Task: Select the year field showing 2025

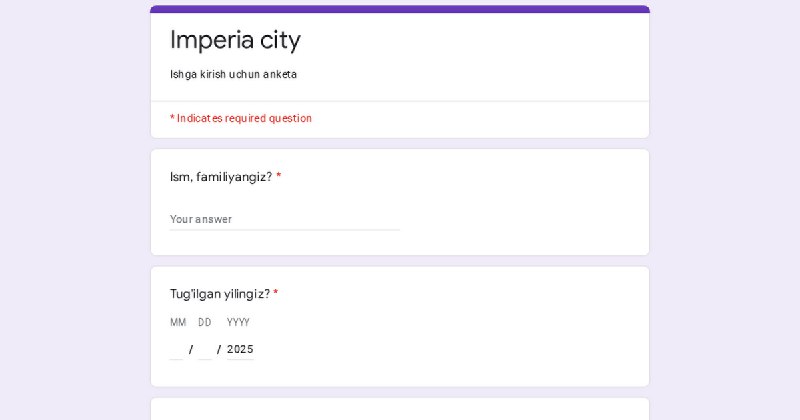Action: click(x=240, y=350)
